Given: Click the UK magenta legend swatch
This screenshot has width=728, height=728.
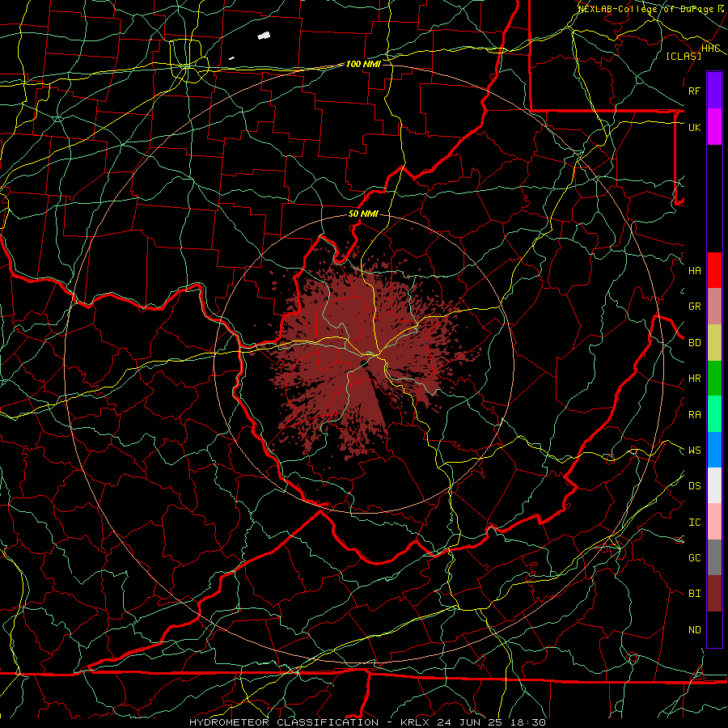Looking at the screenshot, I should pyautogui.click(x=714, y=127).
